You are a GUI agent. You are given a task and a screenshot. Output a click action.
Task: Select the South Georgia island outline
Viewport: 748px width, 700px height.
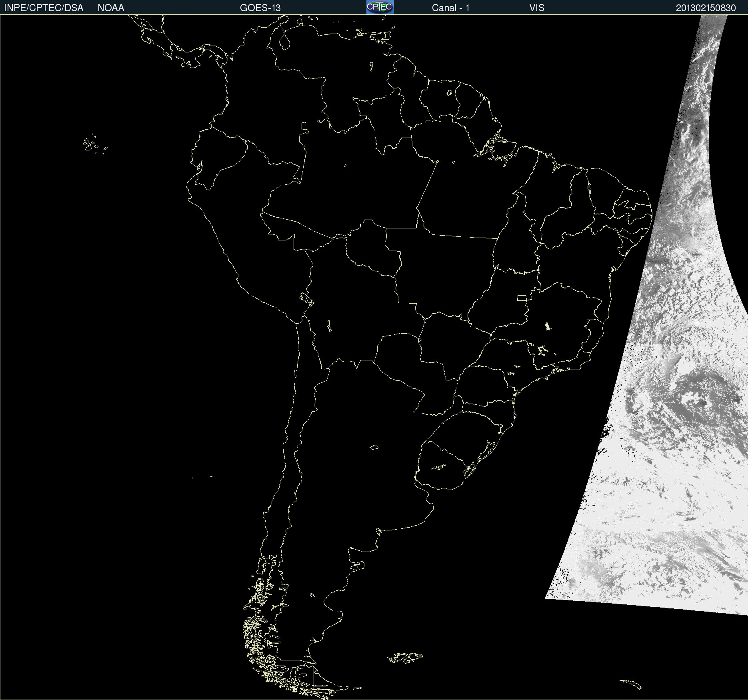(632, 683)
